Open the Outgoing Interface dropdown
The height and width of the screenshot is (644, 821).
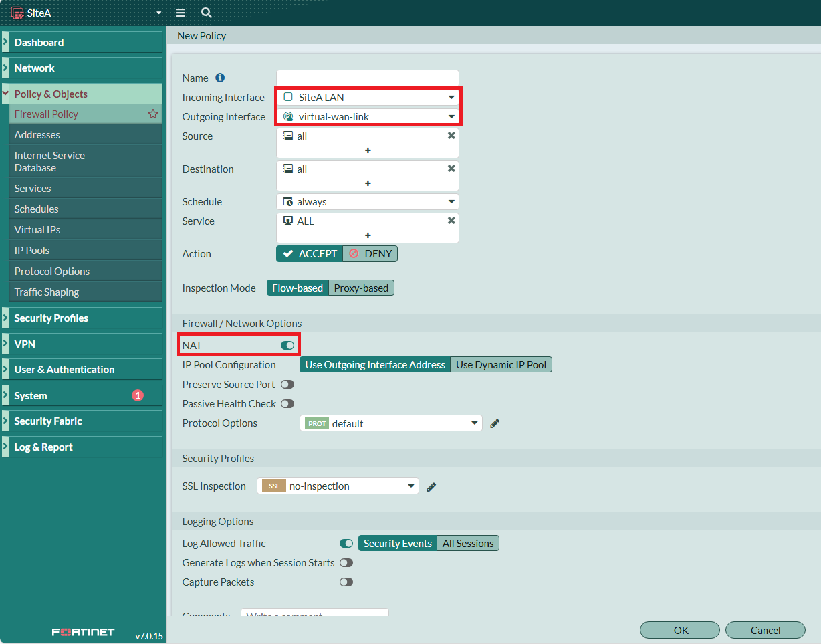[368, 116]
